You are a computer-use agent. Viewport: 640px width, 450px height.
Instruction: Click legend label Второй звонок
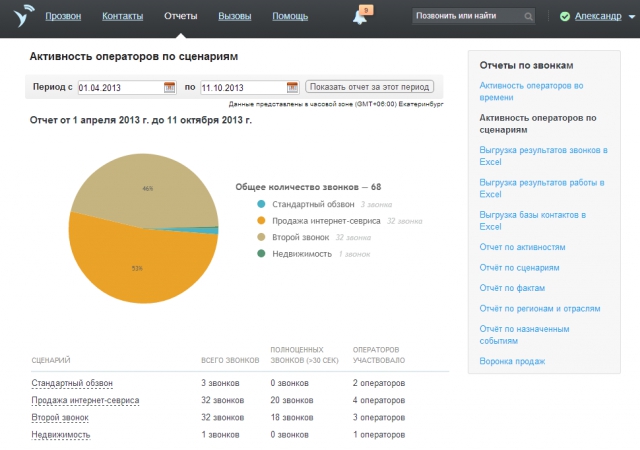pyautogui.click(x=300, y=237)
